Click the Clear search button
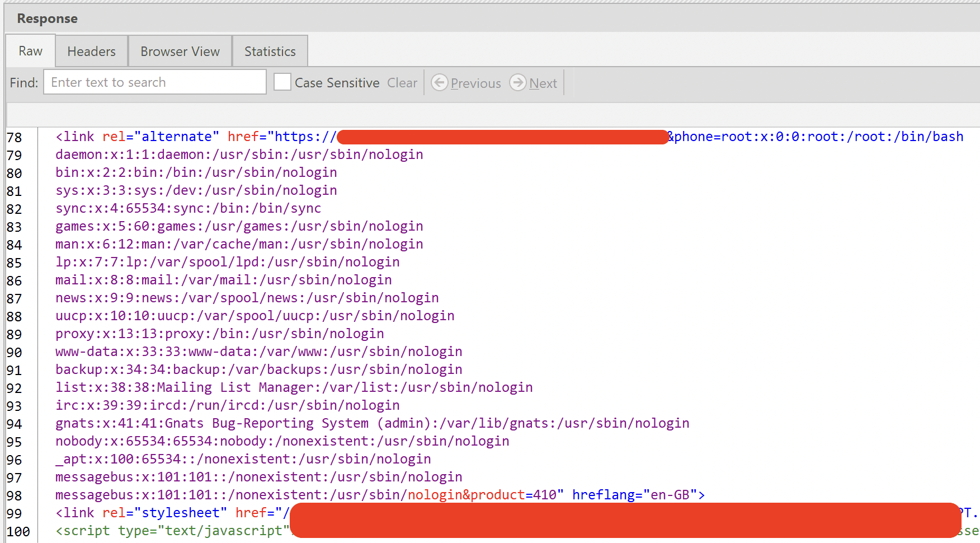Image resolution: width=980 pixels, height=543 pixels. (x=402, y=83)
